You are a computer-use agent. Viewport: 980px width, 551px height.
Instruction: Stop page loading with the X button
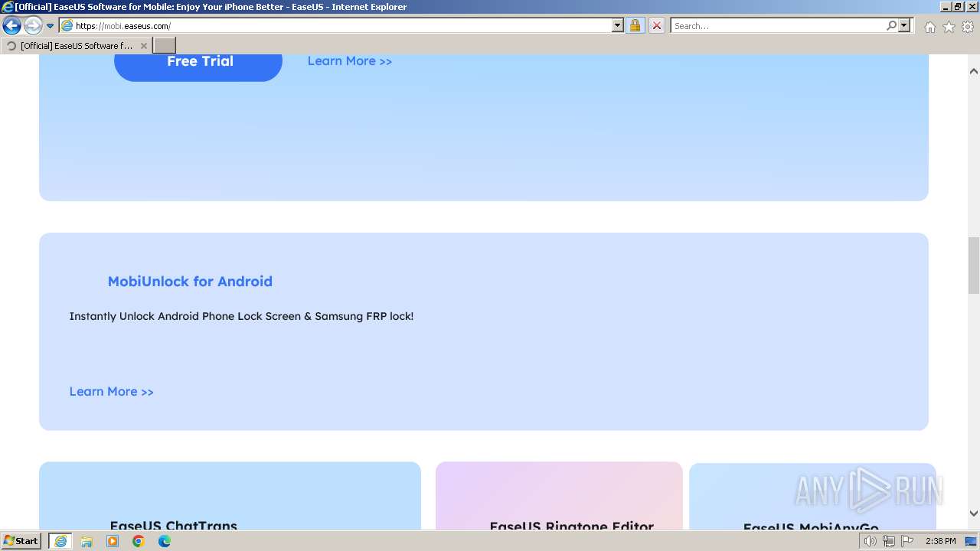[x=657, y=26]
